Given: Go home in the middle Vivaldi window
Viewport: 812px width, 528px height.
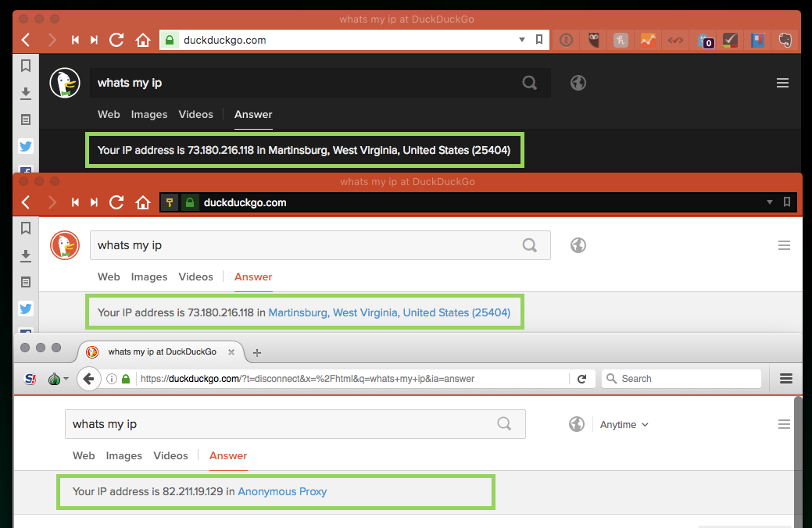Looking at the screenshot, I should pos(143,202).
